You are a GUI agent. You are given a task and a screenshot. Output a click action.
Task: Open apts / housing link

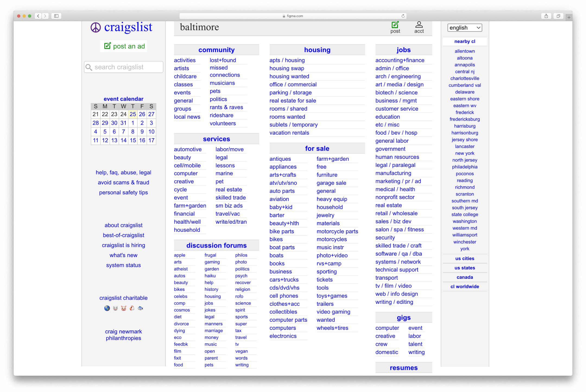coord(287,60)
